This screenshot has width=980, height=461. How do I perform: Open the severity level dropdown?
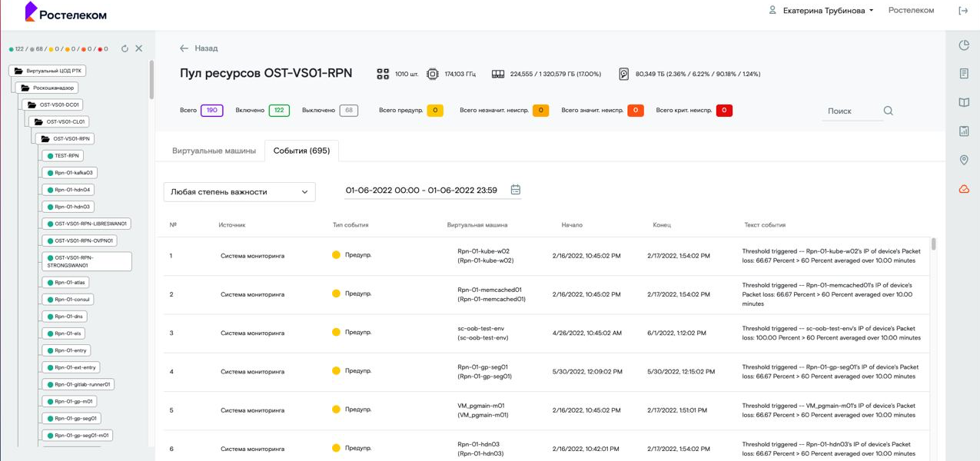coord(239,192)
